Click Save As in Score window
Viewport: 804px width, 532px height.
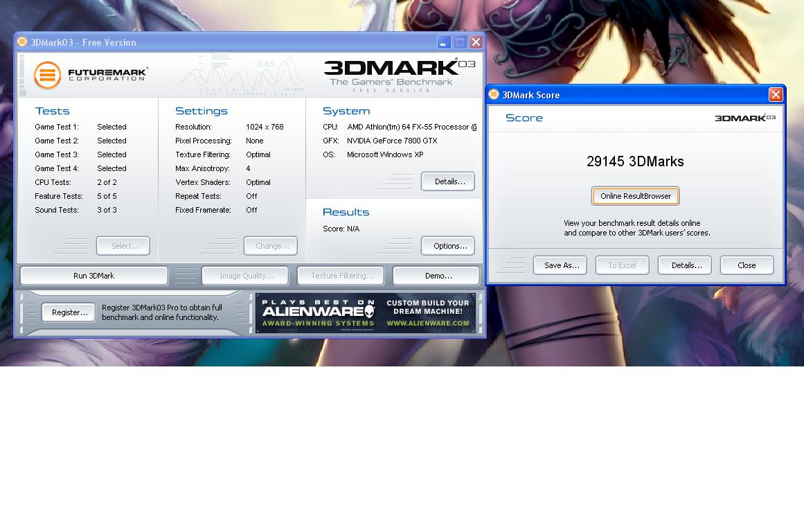pos(560,265)
